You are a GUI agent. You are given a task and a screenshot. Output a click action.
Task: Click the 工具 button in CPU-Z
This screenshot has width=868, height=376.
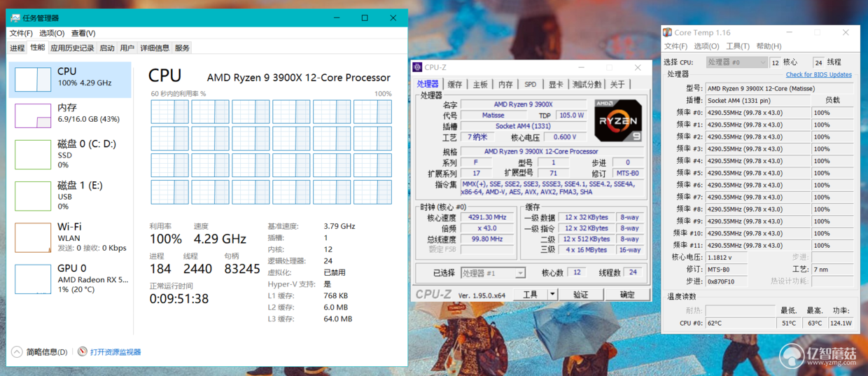tap(531, 295)
